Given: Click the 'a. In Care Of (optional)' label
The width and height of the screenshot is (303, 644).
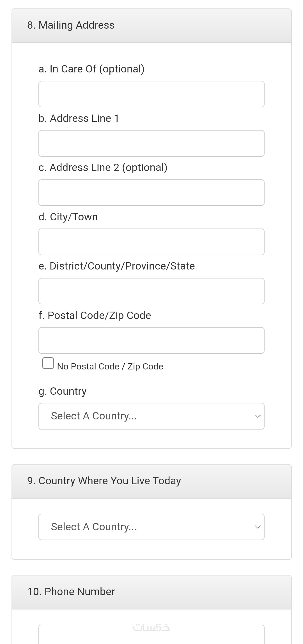Looking at the screenshot, I should coord(91,69).
